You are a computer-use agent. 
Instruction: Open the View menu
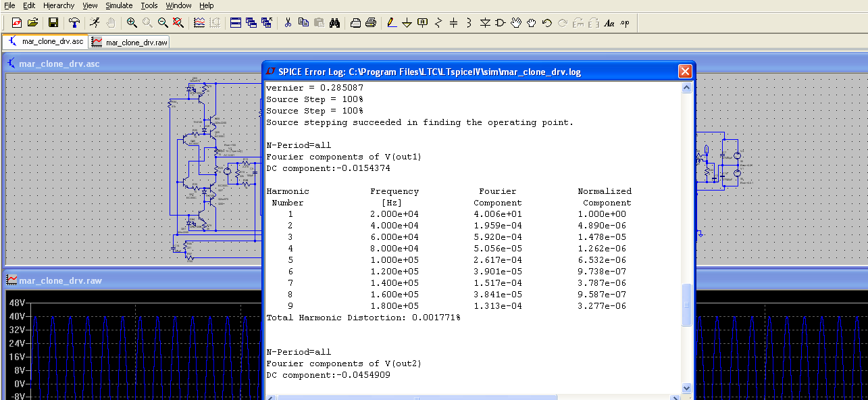pos(90,5)
